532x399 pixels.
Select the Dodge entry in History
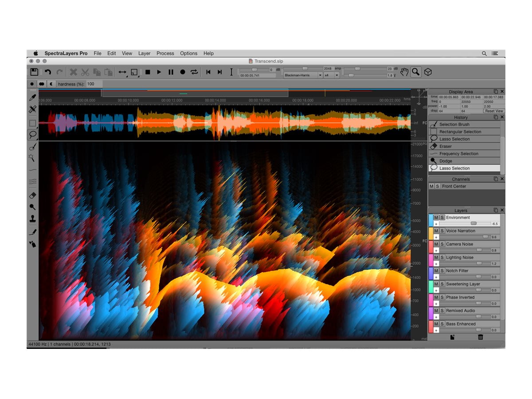pos(446,161)
